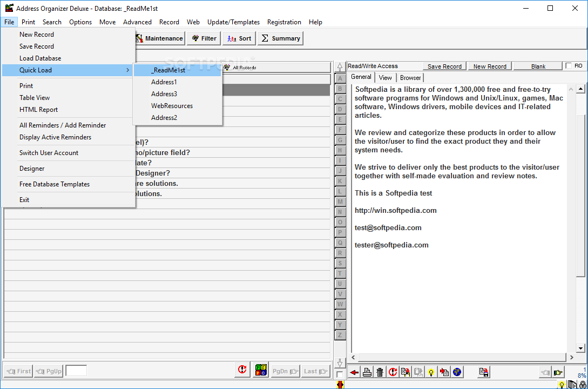
Task: Load the Address1 database
Action: click(x=178, y=82)
